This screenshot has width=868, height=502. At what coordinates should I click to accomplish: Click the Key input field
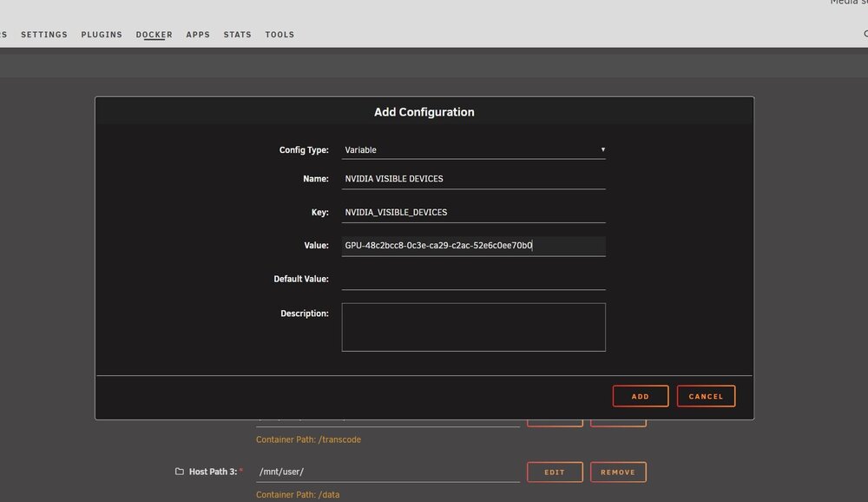pos(473,212)
